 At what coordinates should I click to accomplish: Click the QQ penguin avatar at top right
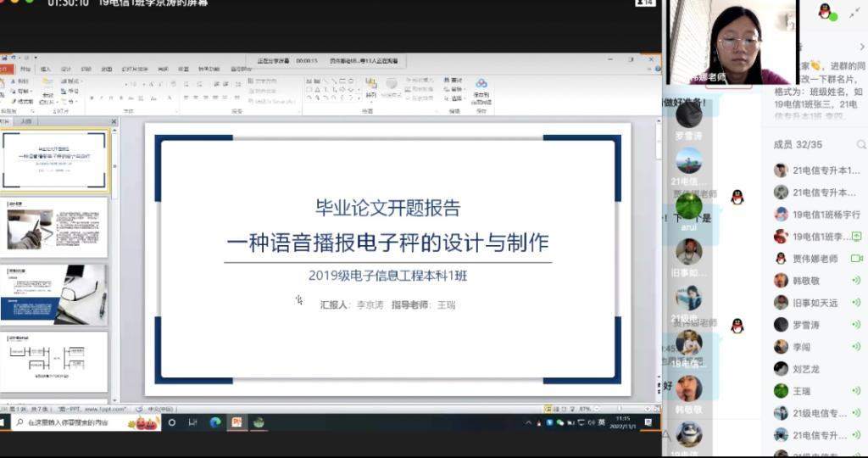coord(824,11)
